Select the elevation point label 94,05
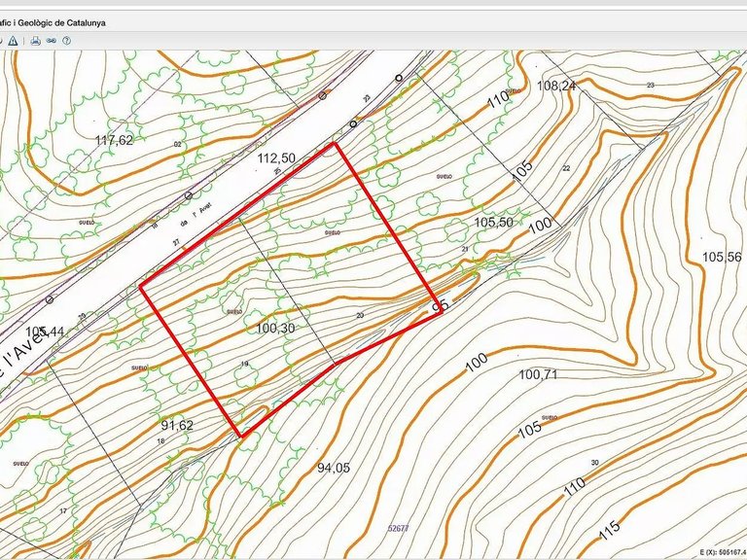This screenshot has width=747, height=560. coord(334,468)
